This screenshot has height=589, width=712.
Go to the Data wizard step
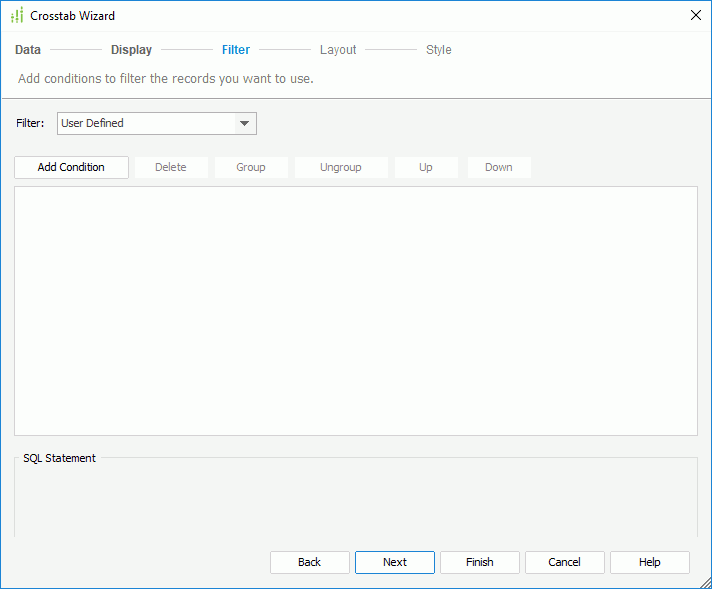(28, 49)
